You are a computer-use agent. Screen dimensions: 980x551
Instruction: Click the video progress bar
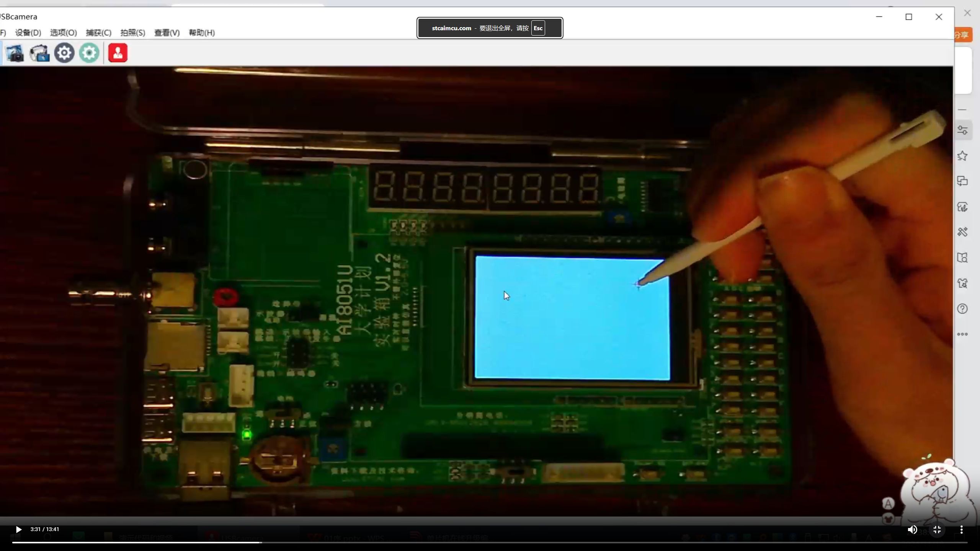490,542
